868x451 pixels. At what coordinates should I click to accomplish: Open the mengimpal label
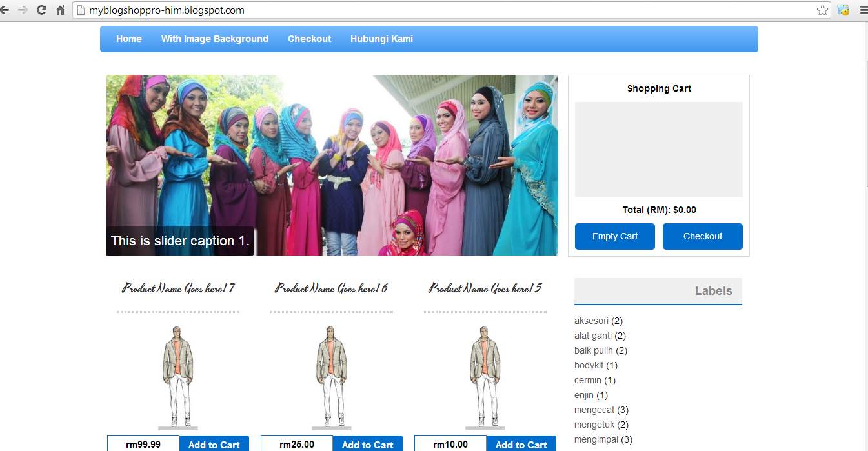pos(596,439)
